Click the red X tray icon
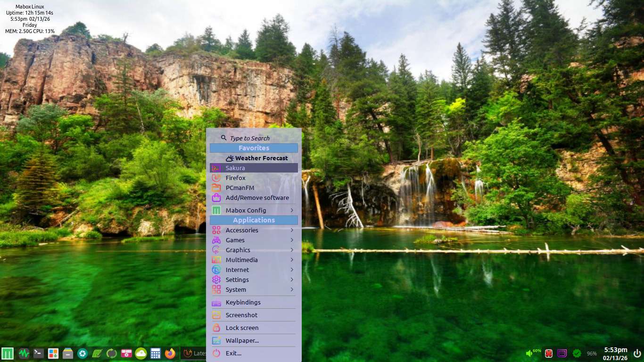Viewport: 644px width, 362px height. pyautogui.click(x=548, y=353)
